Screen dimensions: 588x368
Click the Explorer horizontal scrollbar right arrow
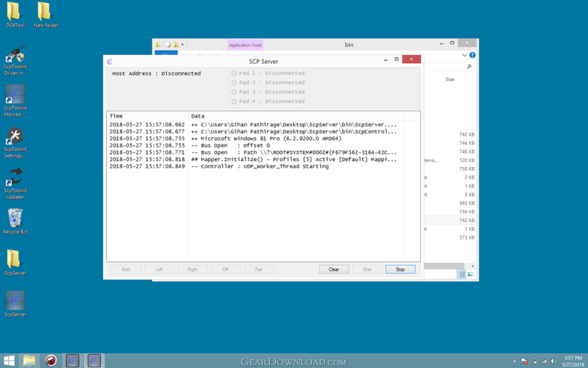[473, 266]
